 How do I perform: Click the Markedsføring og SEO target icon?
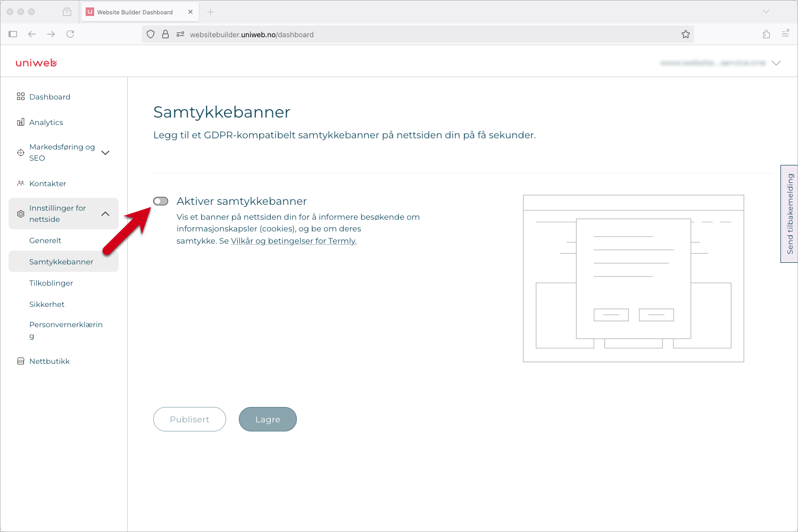pos(21,153)
